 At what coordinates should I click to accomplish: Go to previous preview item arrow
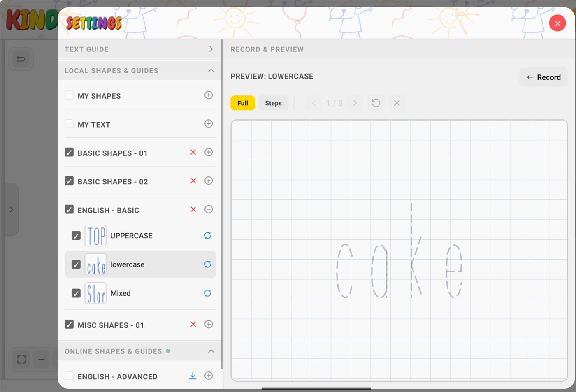point(314,103)
